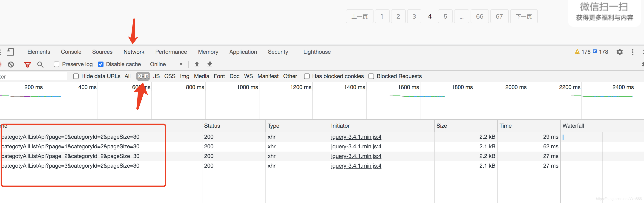This screenshot has width=644, height=203.
Task: Sort by the Size column header
Action: pyautogui.click(x=466, y=126)
